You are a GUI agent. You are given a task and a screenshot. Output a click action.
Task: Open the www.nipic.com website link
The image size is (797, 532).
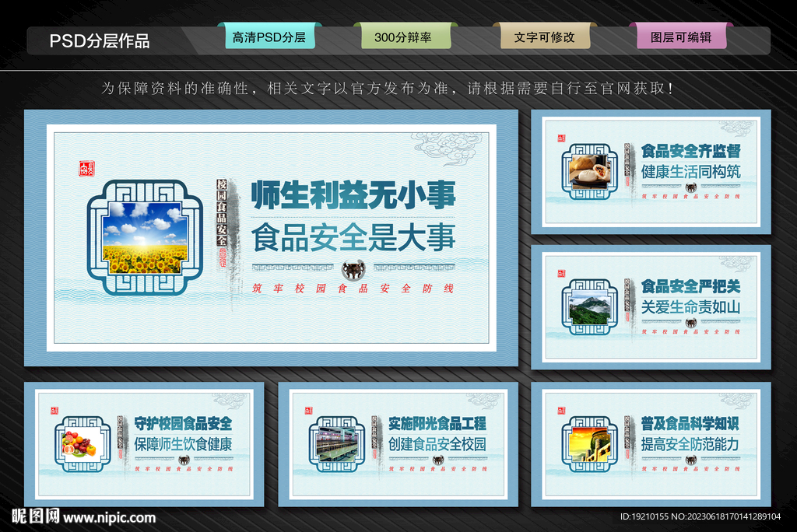coord(110,518)
